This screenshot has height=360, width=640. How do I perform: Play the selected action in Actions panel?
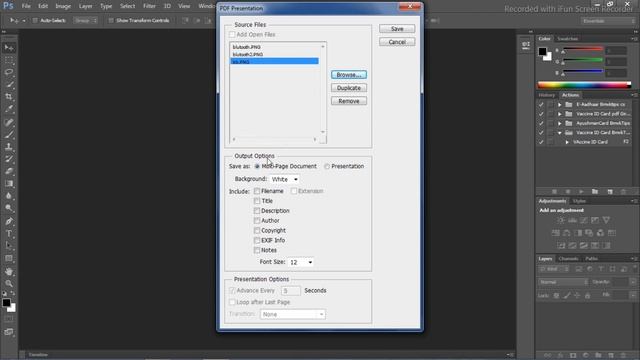581,191
